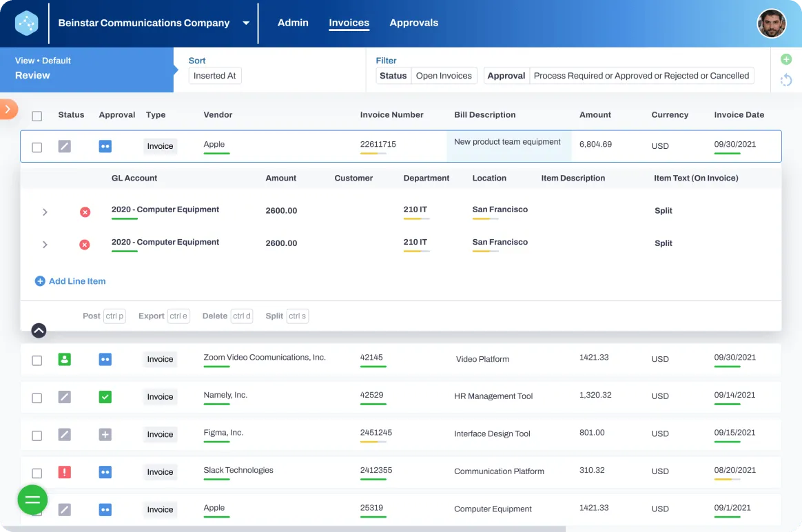Image resolution: width=802 pixels, height=532 pixels.
Task: Click red remove icon on first line item
Action: pyautogui.click(x=85, y=212)
